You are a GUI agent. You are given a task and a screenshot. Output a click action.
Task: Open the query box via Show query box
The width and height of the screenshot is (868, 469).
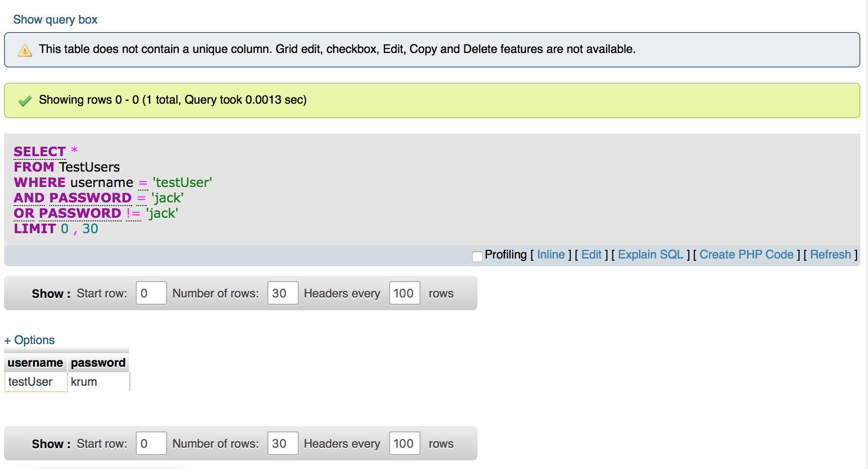pyautogui.click(x=55, y=19)
